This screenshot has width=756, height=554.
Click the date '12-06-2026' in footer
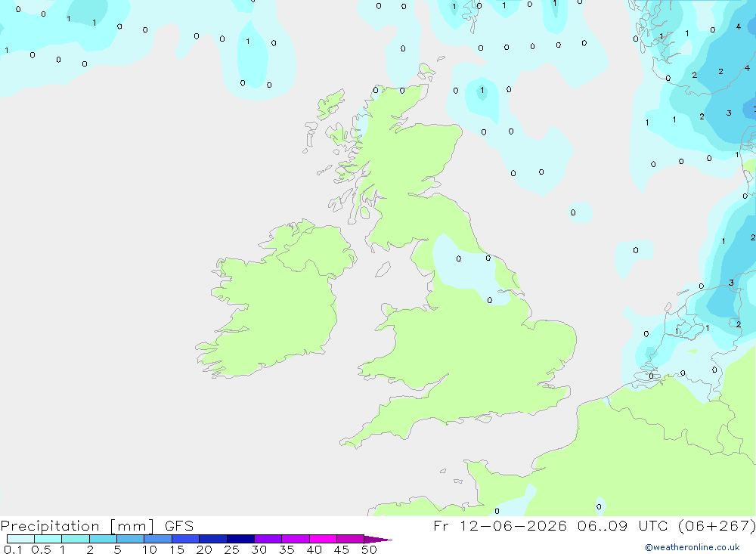point(513,525)
